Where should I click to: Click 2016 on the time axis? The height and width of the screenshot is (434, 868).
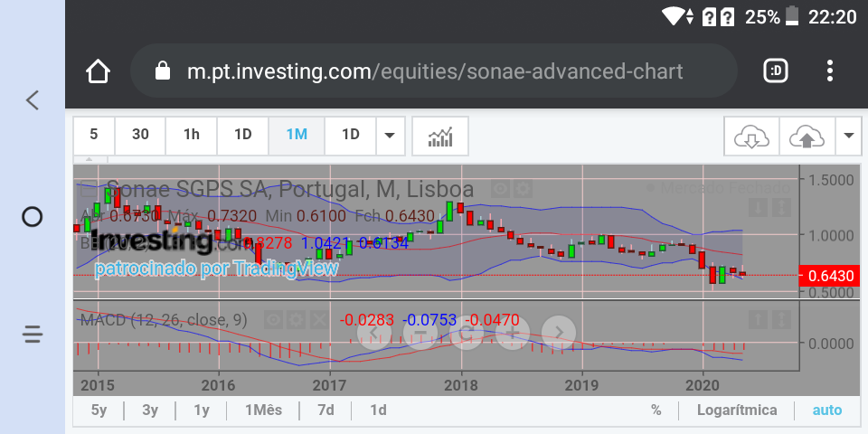pos(219,385)
